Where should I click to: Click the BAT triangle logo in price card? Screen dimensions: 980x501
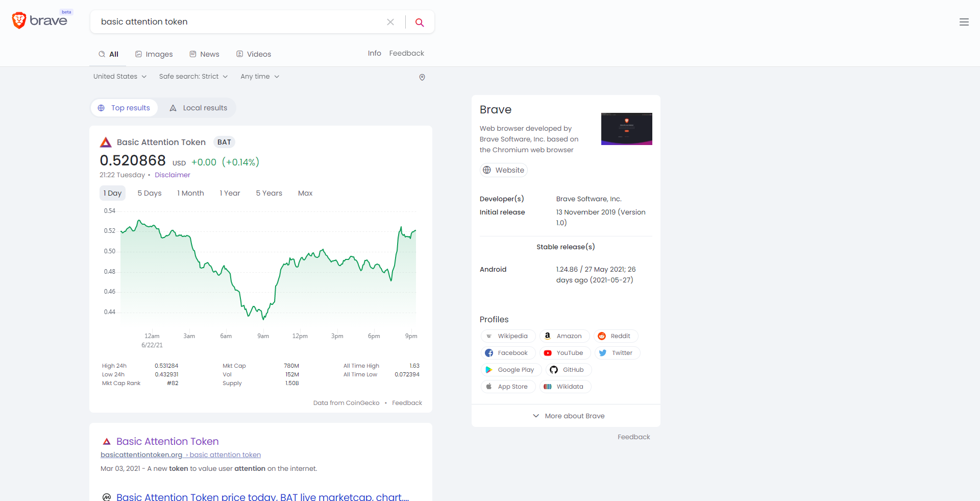[106, 142]
